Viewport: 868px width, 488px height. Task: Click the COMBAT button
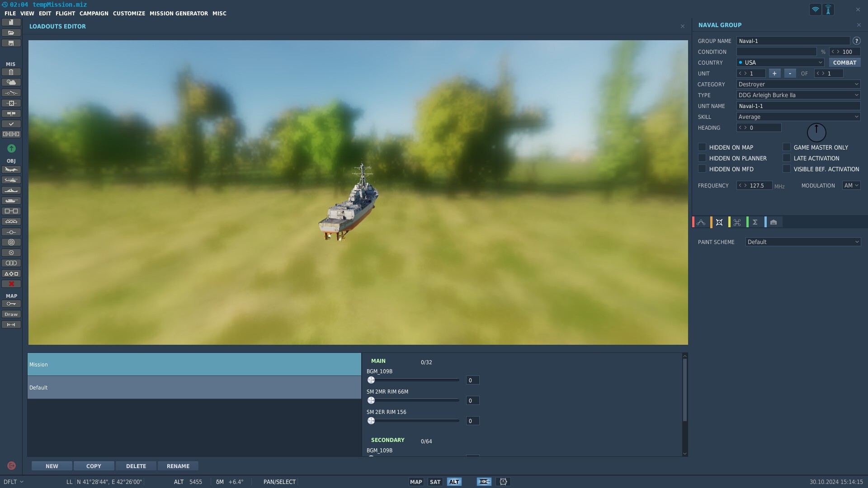pos(844,62)
